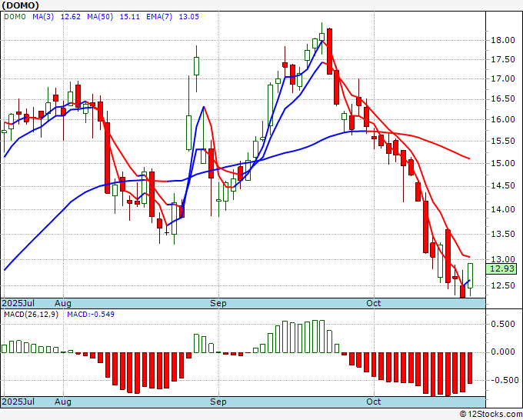Click the last red MACD histogram bar
Image resolution: width=523 pixels, height=420 pixels.
pyautogui.click(x=470, y=368)
